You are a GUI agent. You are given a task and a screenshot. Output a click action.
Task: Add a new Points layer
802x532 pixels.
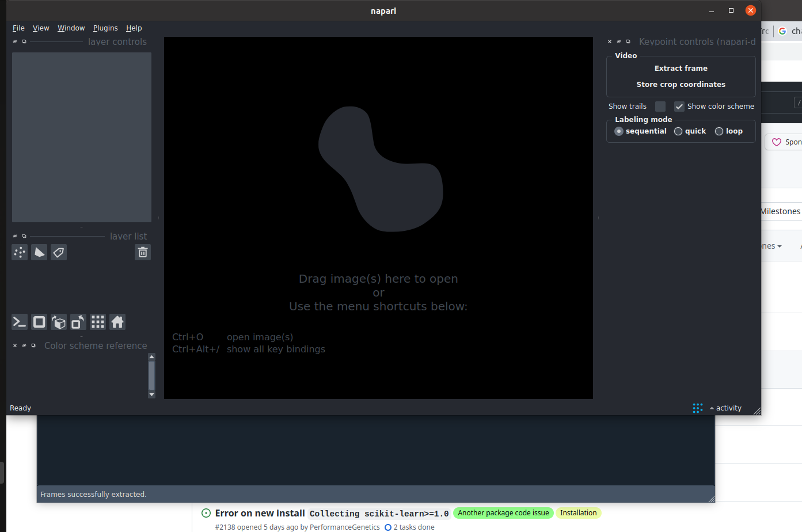coord(19,252)
